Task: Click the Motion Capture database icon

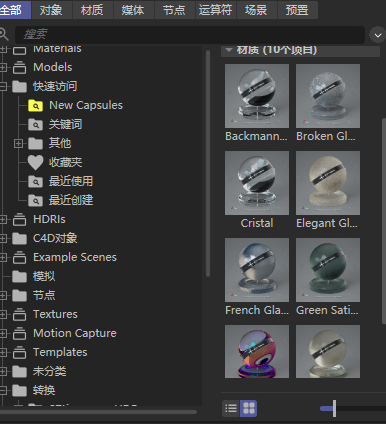Action: (x=19, y=334)
